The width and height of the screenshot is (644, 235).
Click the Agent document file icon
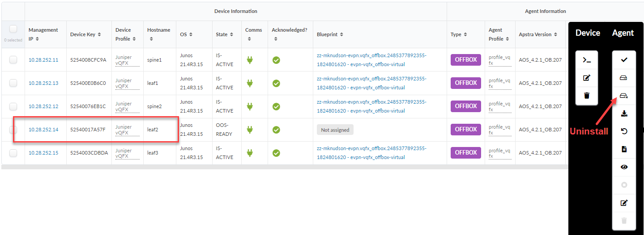coord(624,149)
